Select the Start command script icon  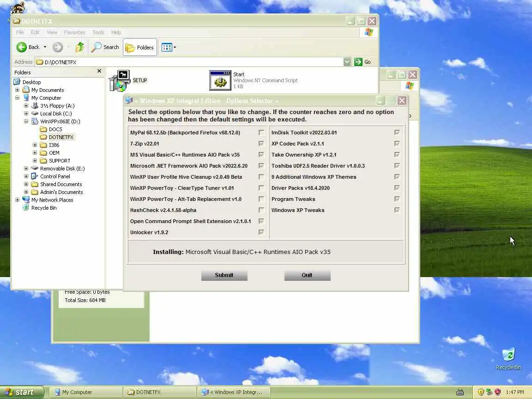coord(220,80)
